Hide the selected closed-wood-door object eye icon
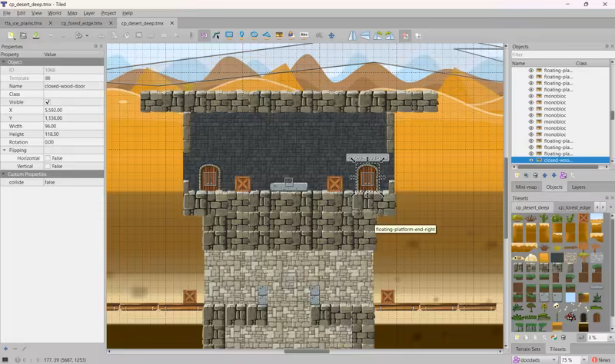Screen dimensions: 615x364 click(530, 160)
